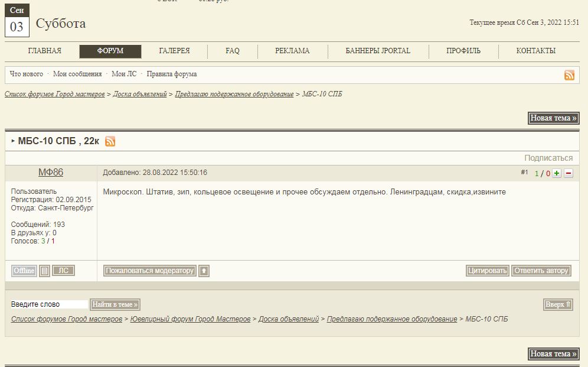Screen dimensions: 588x367
Task: Open the RSS feed icon beside topic title
Action: tap(110, 141)
